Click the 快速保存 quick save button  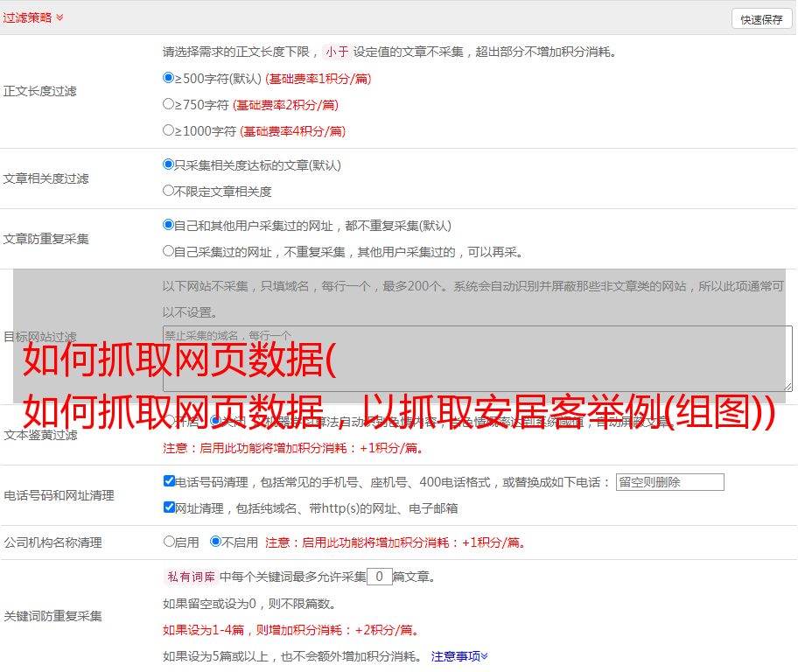(761, 19)
